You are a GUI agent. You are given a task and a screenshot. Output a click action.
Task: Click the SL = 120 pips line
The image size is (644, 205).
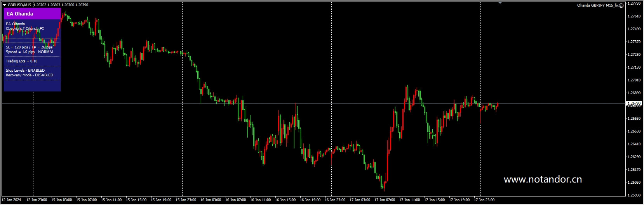coord(29,47)
